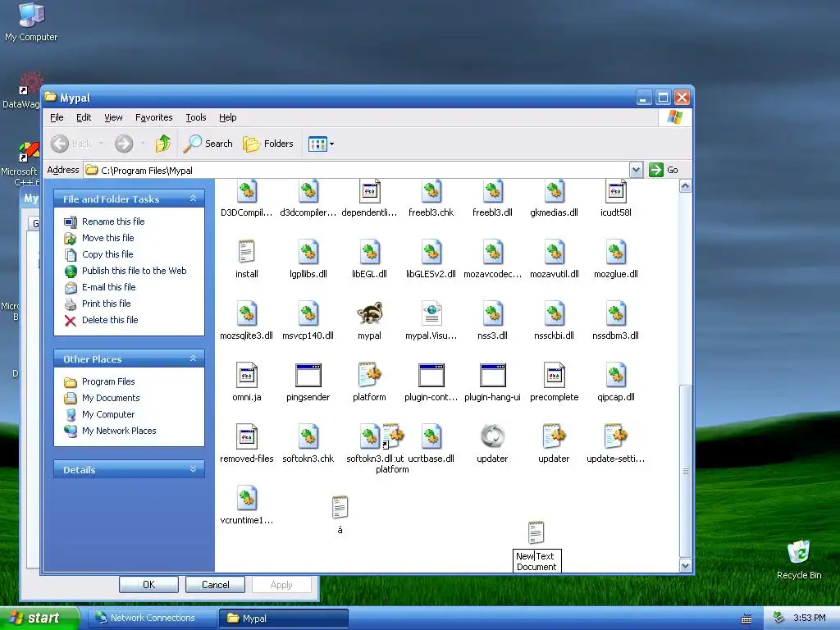Screen dimensions: 840x630
Task: Click E-mail this file
Action: (109, 287)
